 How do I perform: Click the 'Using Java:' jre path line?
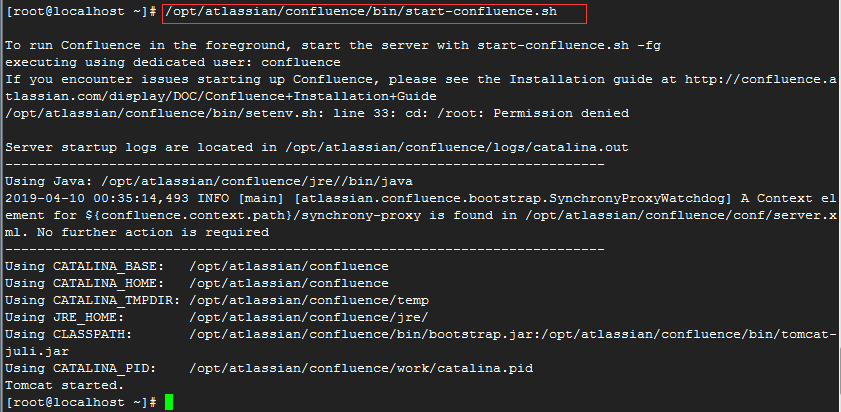click(x=209, y=181)
